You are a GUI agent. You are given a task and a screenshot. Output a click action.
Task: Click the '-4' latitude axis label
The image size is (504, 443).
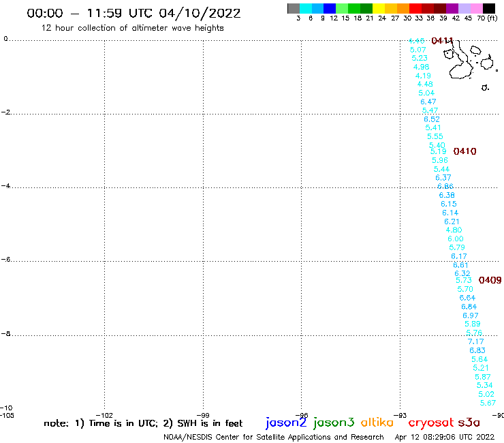pyautogui.click(x=5, y=185)
